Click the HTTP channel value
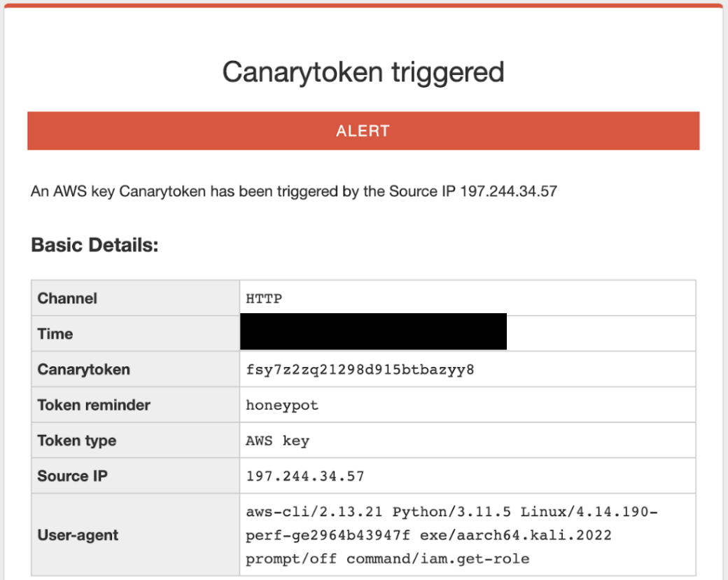This screenshot has width=728, height=580. [264, 299]
